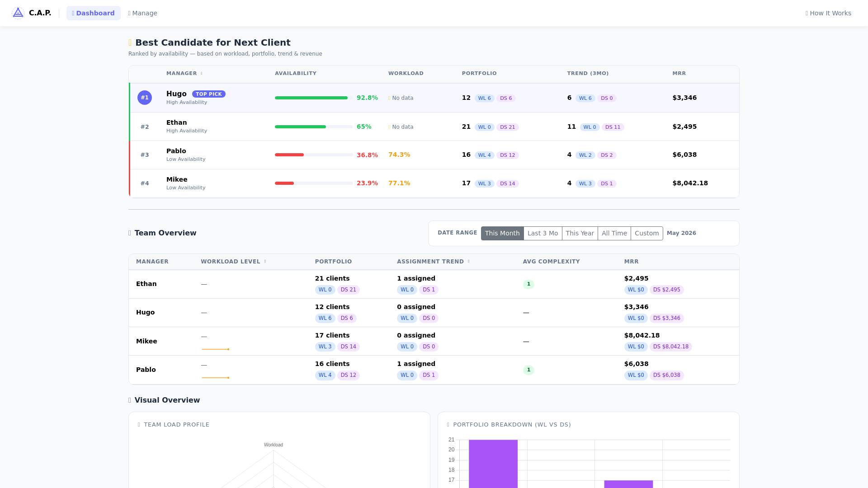Click the DS 21 badge in Ethan's ranking portfolio
The height and width of the screenshot is (488, 868).
pyautogui.click(x=507, y=127)
